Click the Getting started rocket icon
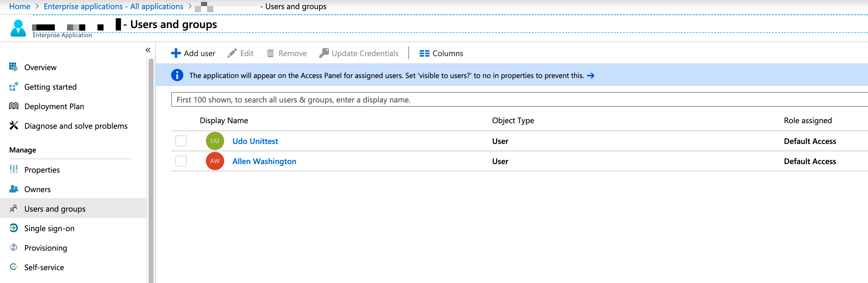 13,87
